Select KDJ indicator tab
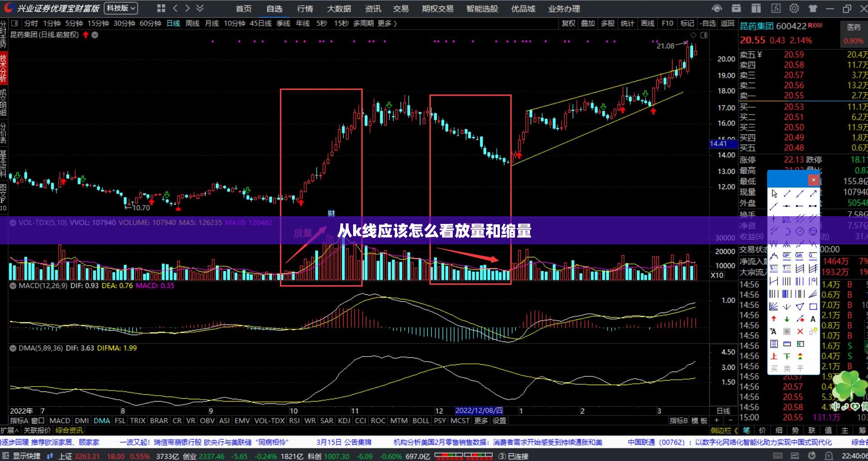 point(344,421)
